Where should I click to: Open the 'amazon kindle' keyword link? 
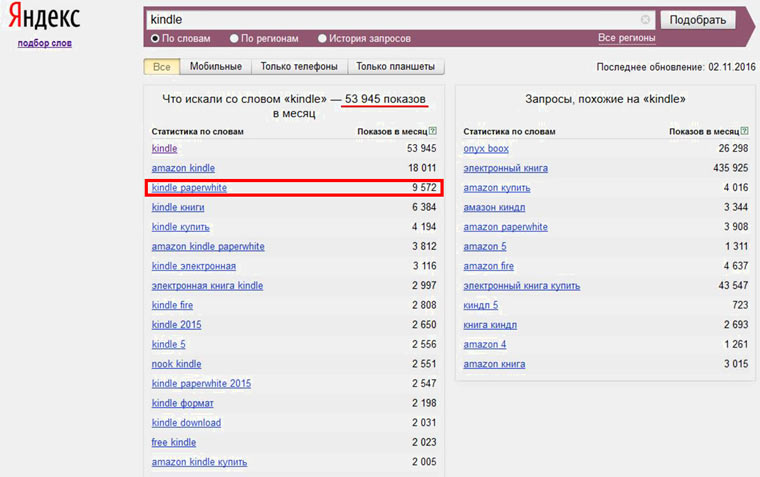183,168
